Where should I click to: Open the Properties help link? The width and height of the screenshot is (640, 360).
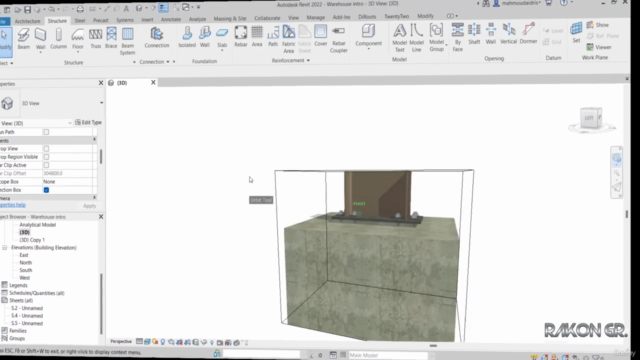pos(12,205)
